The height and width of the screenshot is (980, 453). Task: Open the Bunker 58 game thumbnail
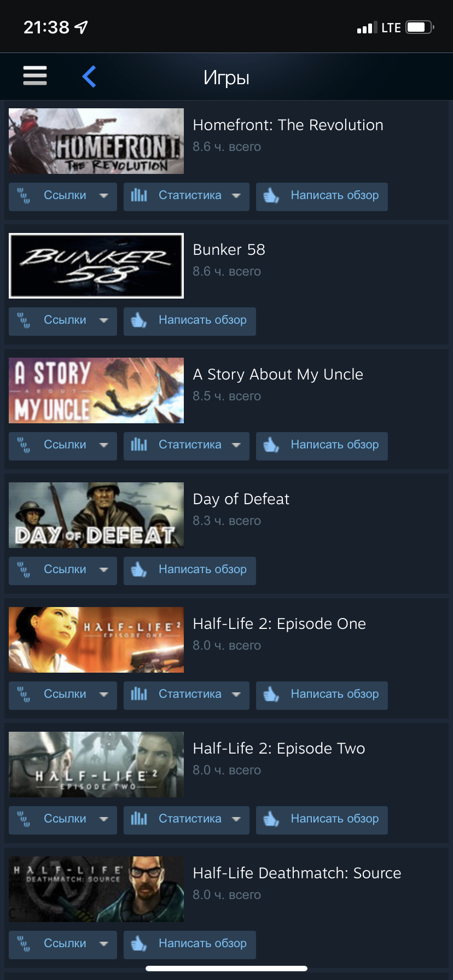pyautogui.click(x=96, y=266)
